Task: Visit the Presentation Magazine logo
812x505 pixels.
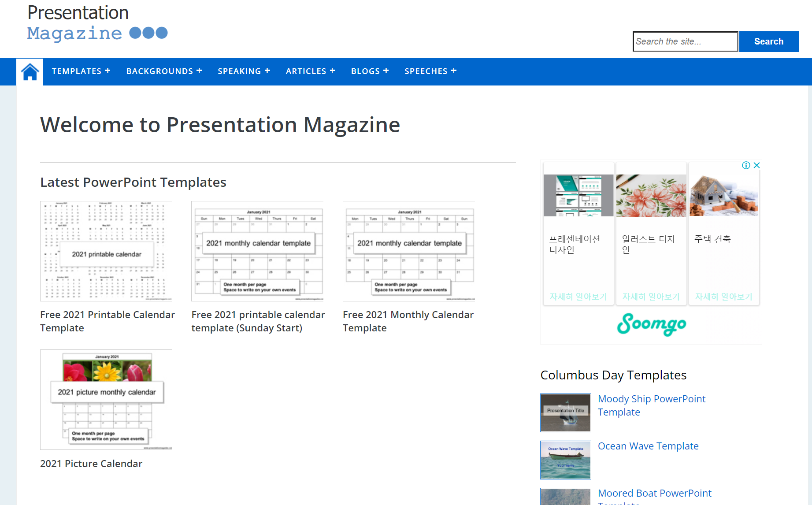Action: pyautogui.click(x=97, y=23)
